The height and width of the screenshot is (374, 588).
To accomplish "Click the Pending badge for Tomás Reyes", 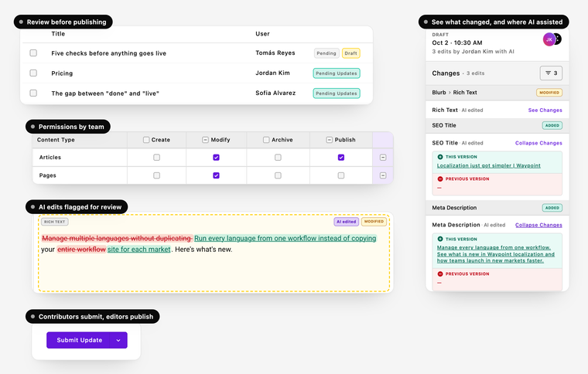I will 326,53.
